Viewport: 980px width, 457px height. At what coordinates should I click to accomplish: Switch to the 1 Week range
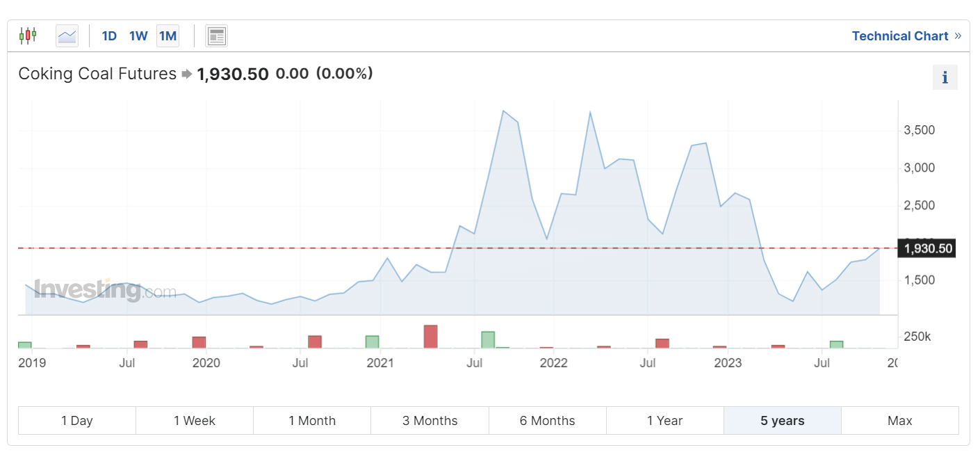pyautogui.click(x=195, y=421)
